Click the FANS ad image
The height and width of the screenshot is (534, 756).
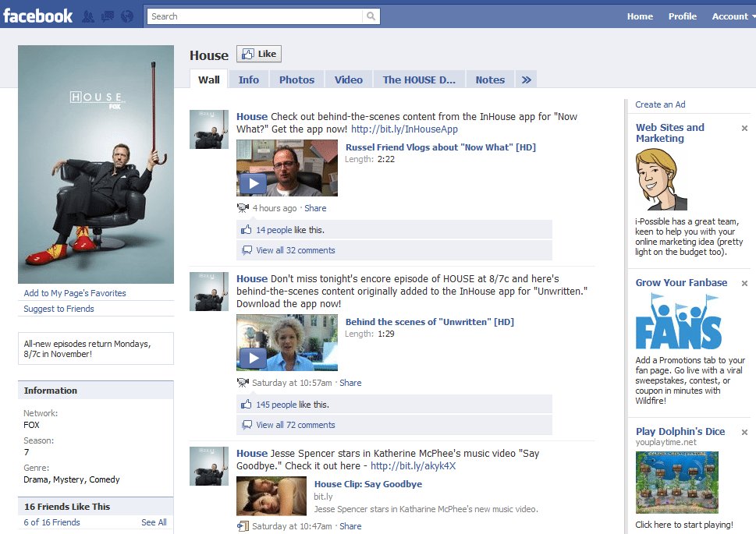[x=679, y=321]
